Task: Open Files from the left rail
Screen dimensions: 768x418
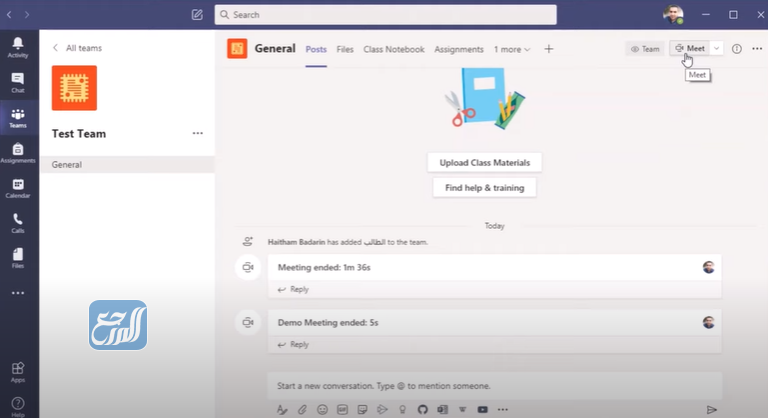Action: 18,258
